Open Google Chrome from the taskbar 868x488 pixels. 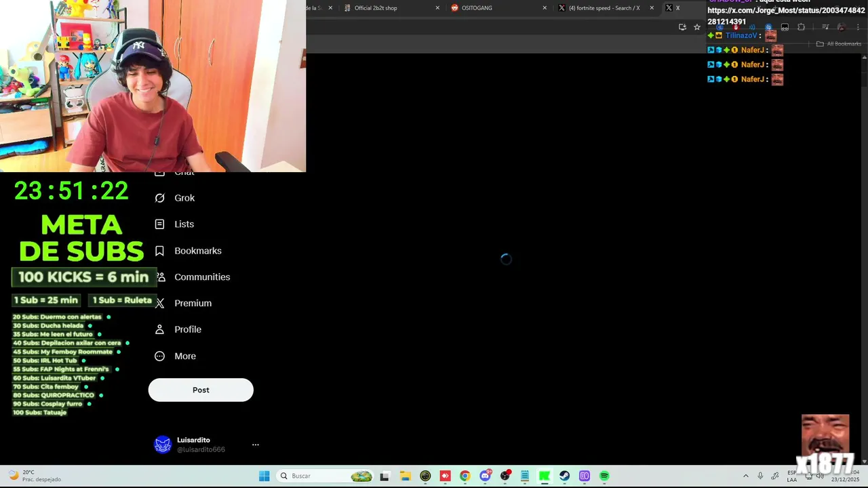pos(465,476)
